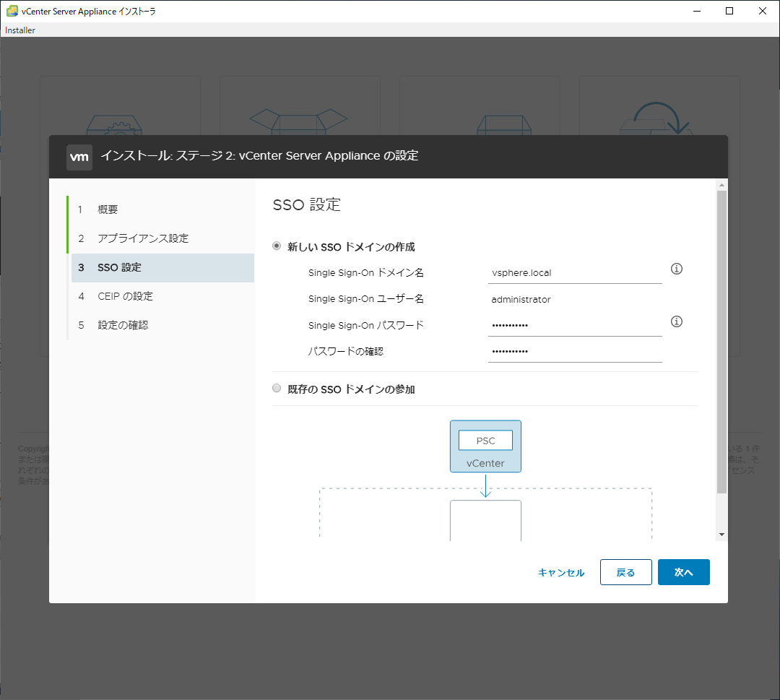Select the join existing SSO domain radio button
This screenshot has height=700, width=780.
click(x=277, y=388)
